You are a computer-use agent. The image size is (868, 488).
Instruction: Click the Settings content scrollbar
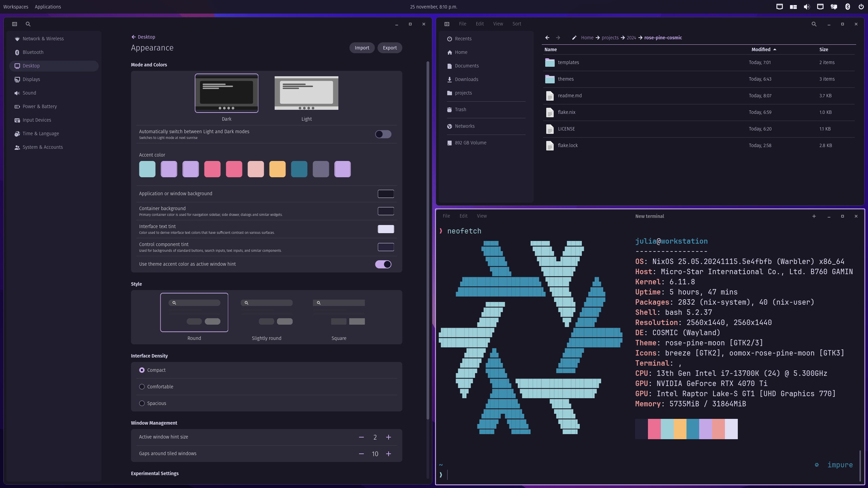coord(428,241)
